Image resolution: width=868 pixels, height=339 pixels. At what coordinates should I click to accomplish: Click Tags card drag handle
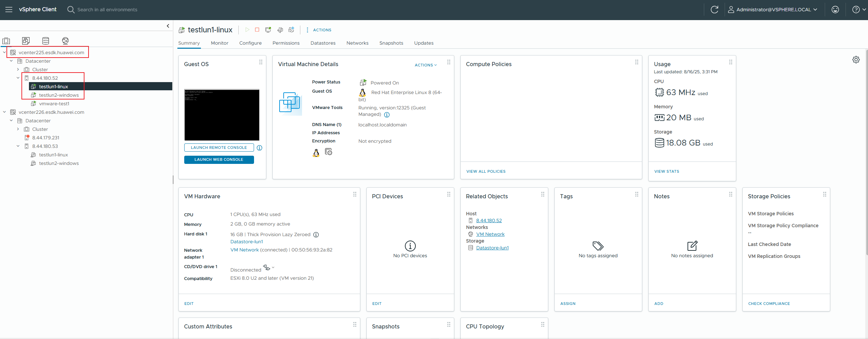[x=636, y=194]
